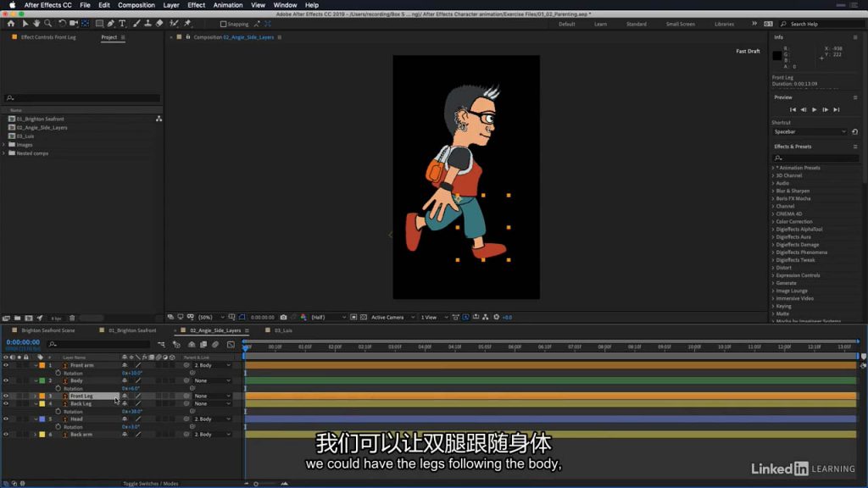Hide the Head layer eye

(6, 419)
